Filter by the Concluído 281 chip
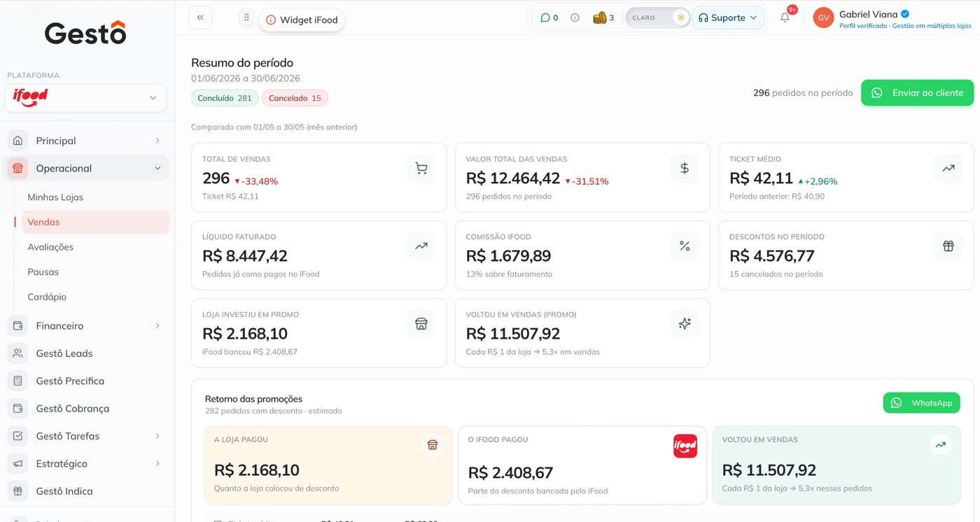The height and width of the screenshot is (522, 980). (225, 98)
